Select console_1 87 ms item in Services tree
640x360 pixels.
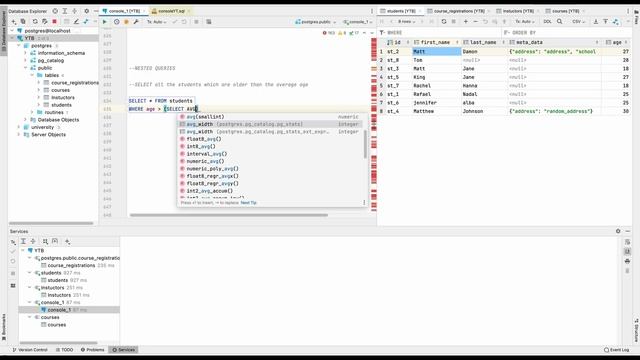click(69, 310)
